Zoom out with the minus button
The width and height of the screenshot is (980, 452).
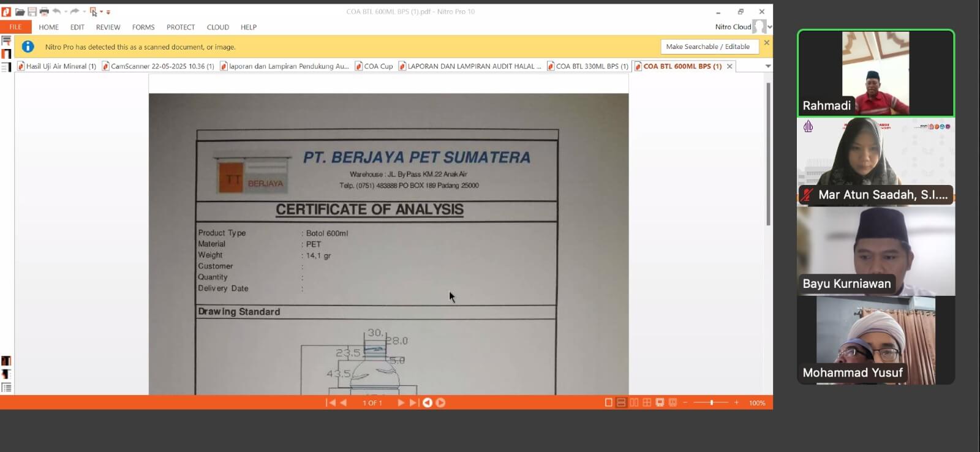pyautogui.click(x=685, y=402)
